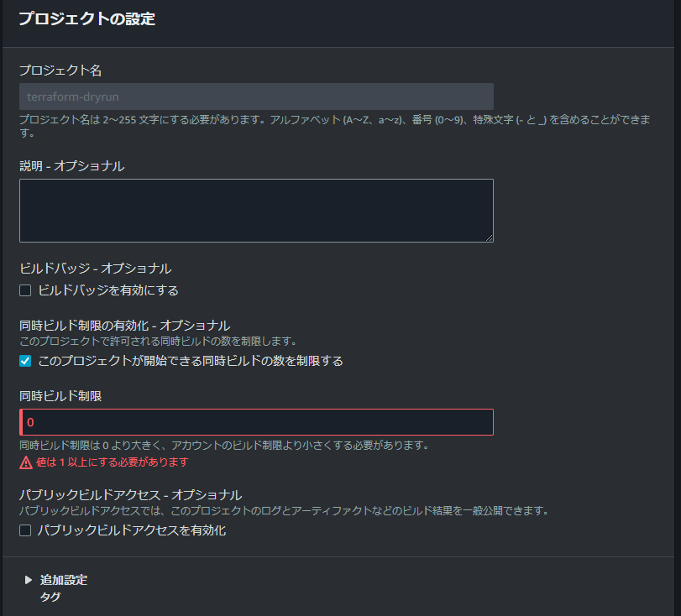Screen dimensions: 681x616
Task: Click the terraform-dryrun project name field
Action: (x=256, y=97)
